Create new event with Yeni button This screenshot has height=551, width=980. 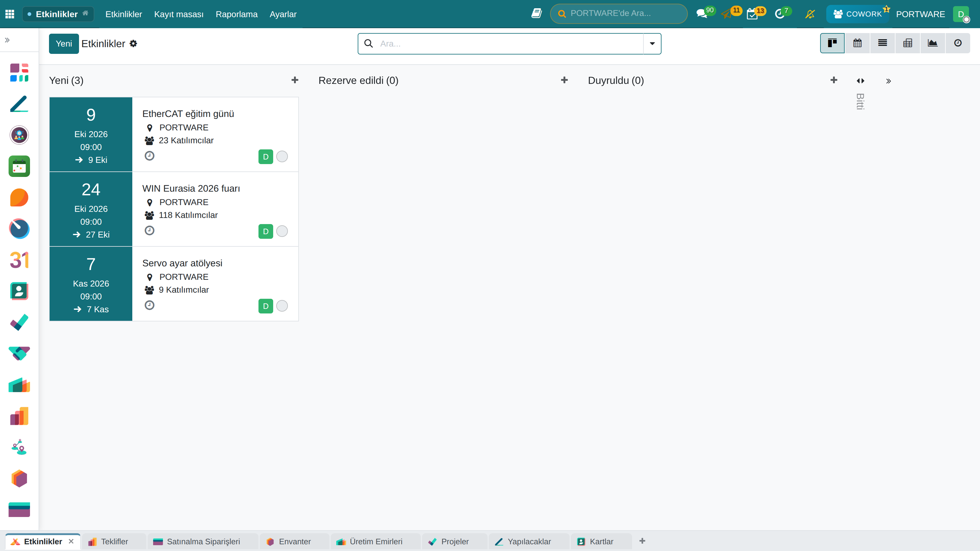coord(64,43)
